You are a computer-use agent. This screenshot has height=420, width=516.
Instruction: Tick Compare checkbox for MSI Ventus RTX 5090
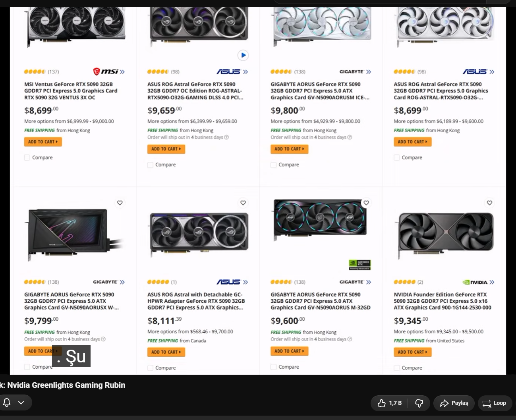27,158
